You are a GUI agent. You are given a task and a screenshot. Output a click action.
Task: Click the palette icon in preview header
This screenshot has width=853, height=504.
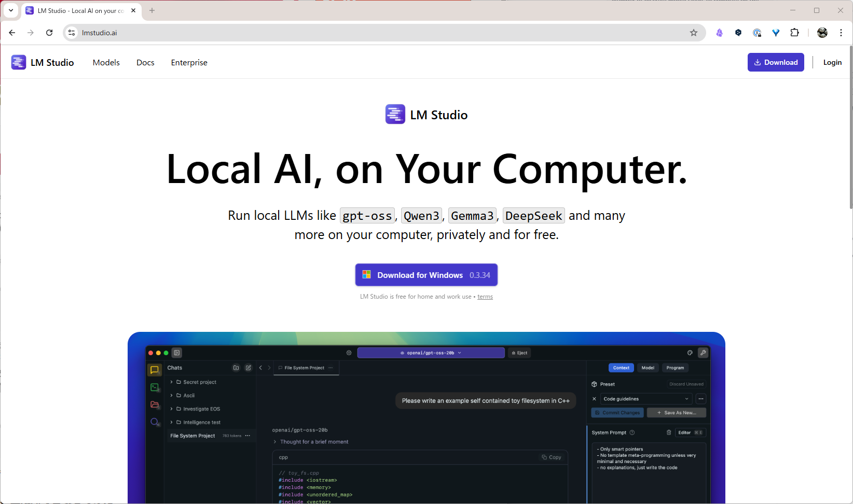tap(690, 353)
